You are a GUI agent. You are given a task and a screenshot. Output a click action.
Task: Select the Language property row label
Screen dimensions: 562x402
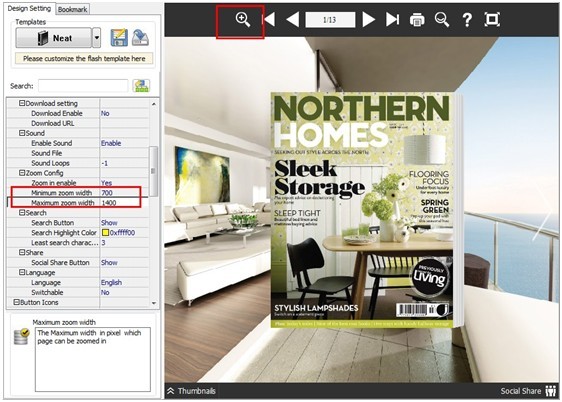(46, 282)
